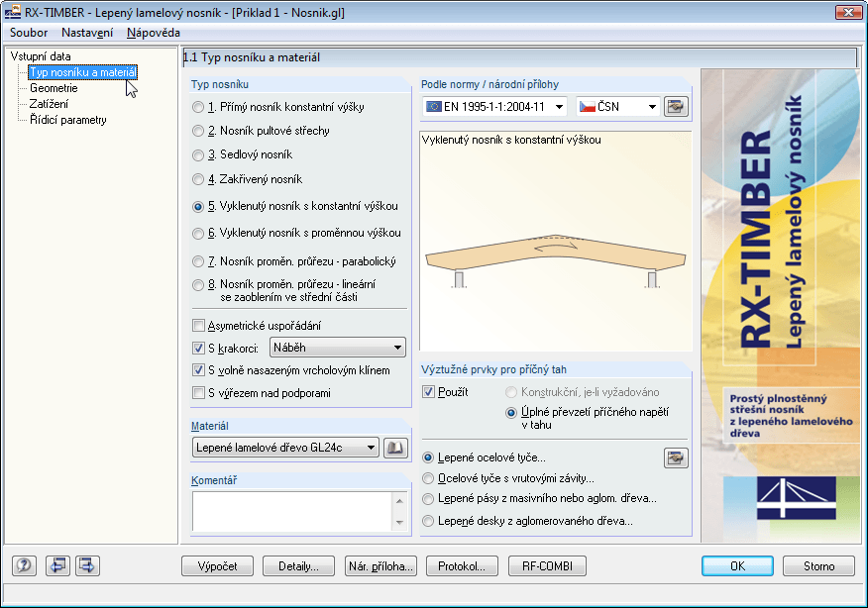The image size is (868, 608).
Task: Select radio 4. Zakřivený nosník
Action: (197, 180)
